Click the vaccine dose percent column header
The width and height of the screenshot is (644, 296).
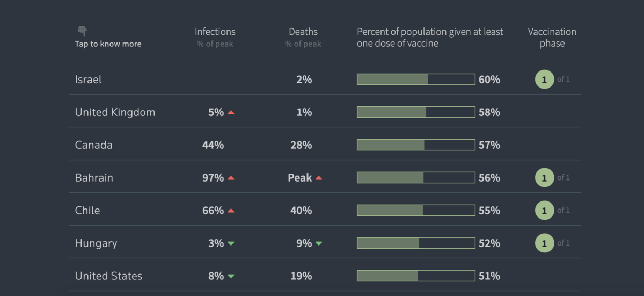[430, 38]
